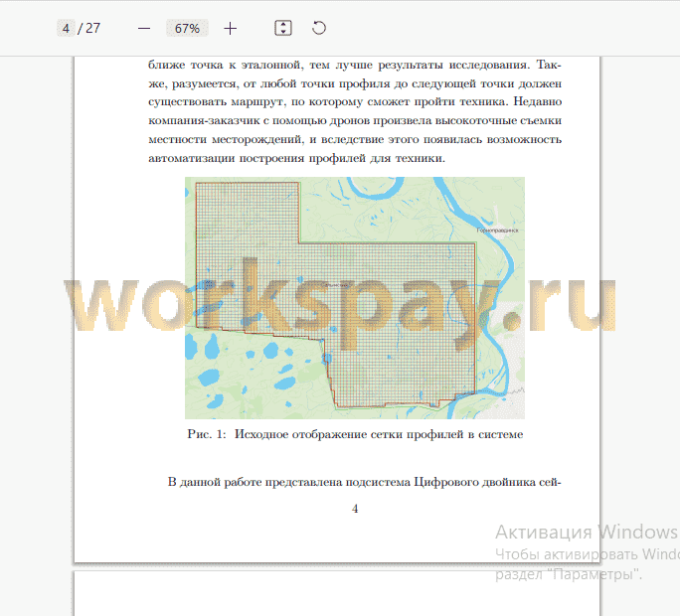
Task: Click the 67% zoom level field
Action: pyautogui.click(x=187, y=28)
